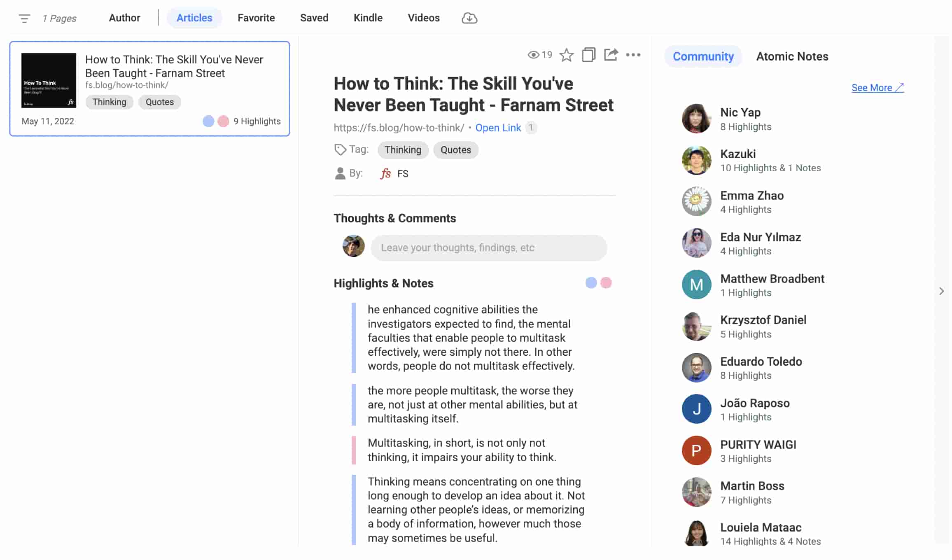Open the filter menu icon

24,19
